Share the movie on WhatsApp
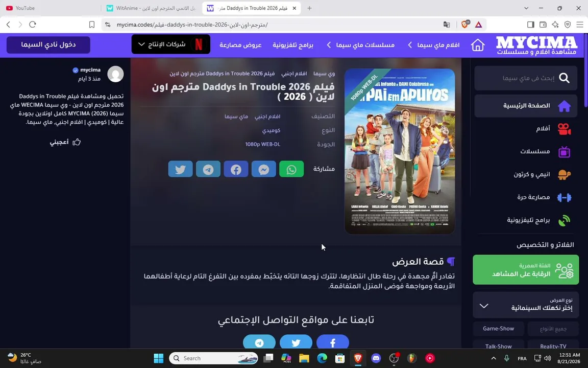Viewport: 588px width, 368px height. click(291, 169)
